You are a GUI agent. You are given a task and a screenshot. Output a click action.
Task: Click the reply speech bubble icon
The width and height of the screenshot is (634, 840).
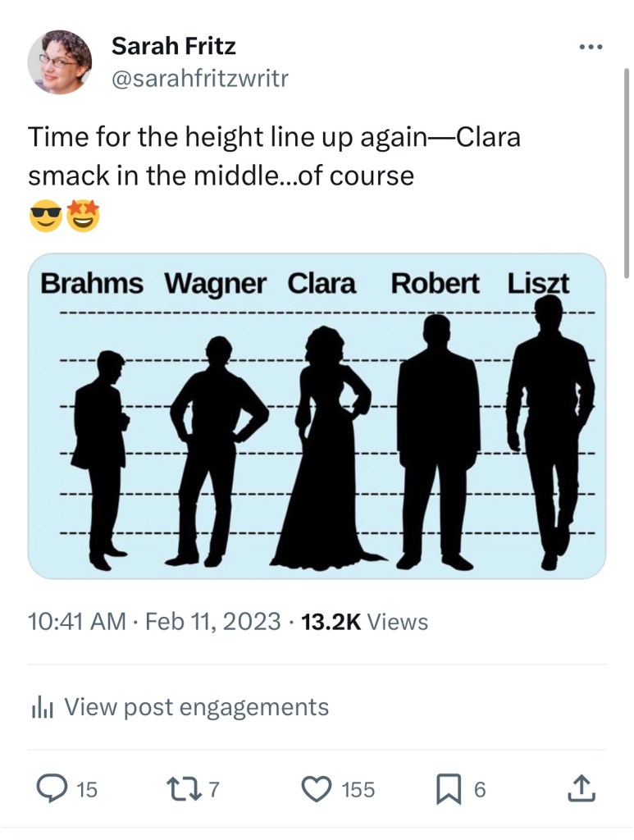tap(53, 789)
